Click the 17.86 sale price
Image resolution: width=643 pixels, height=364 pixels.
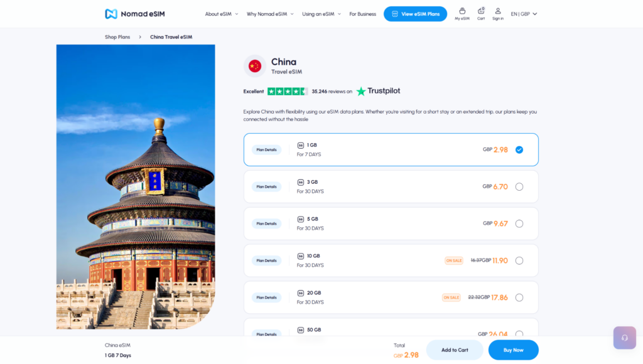[499, 297]
